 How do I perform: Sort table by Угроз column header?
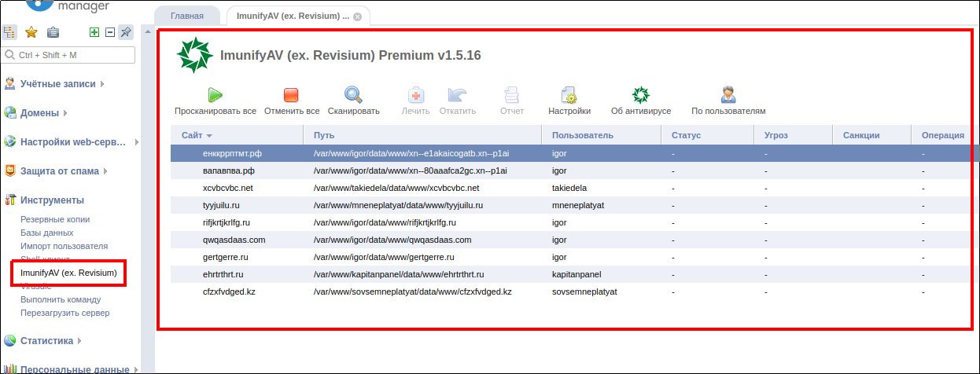(x=794, y=135)
